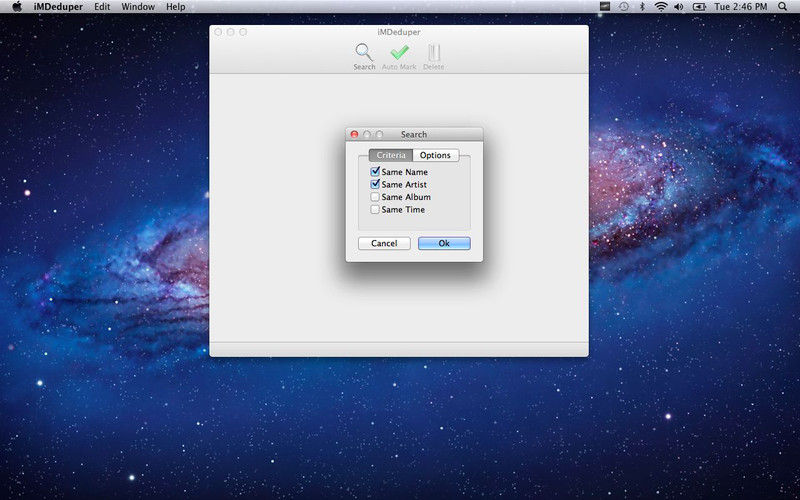This screenshot has width=800, height=500.
Task: Open the iMDeduper application menu
Action: [x=58, y=7]
